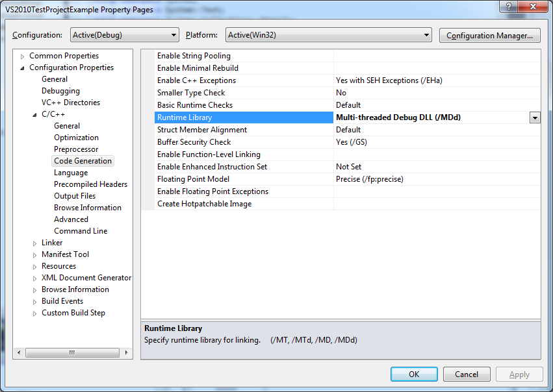
Task: Select the Output Files page
Action: [75, 196]
